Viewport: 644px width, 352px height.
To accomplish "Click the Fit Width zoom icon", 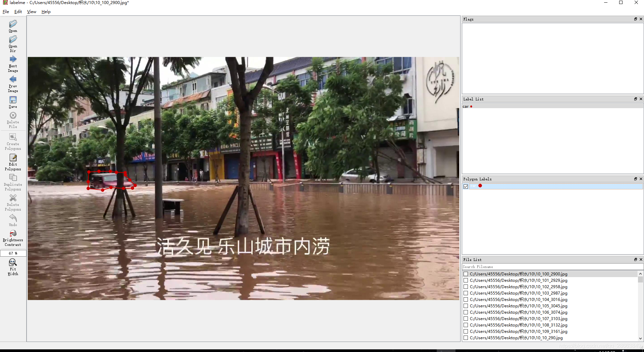I will pyautogui.click(x=13, y=263).
